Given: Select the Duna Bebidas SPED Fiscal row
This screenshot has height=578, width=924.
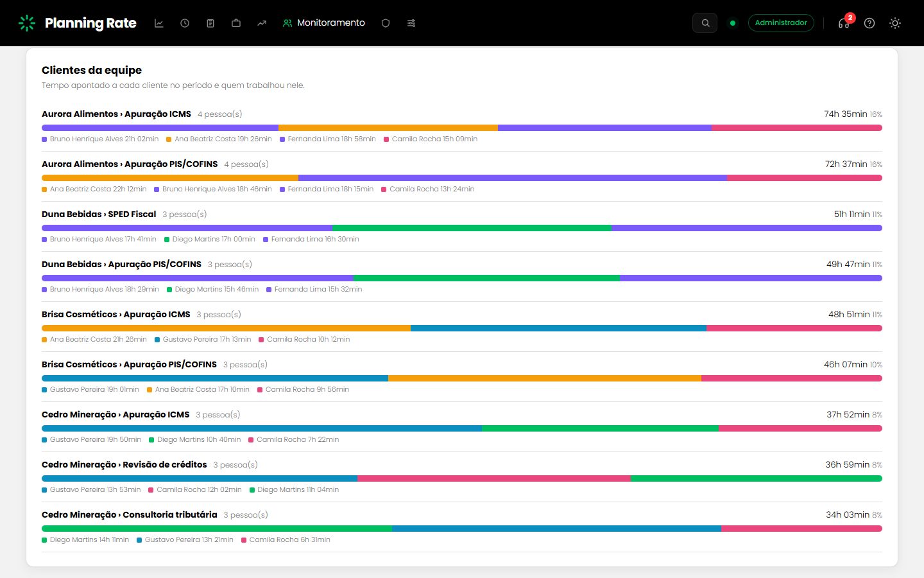Looking at the screenshot, I should (x=462, y=227).
